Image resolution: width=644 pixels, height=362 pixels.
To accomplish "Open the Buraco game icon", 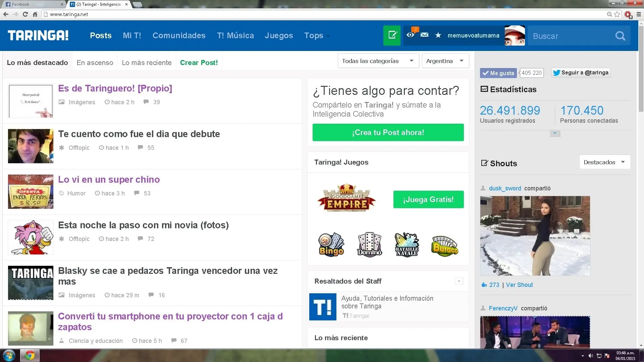I will tap(444, 245).
